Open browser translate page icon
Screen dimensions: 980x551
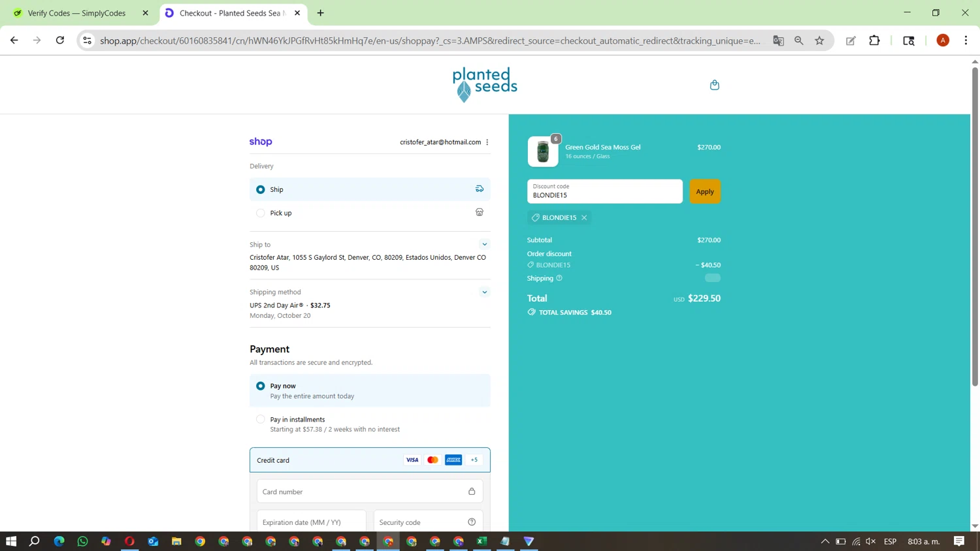point(778,40)
